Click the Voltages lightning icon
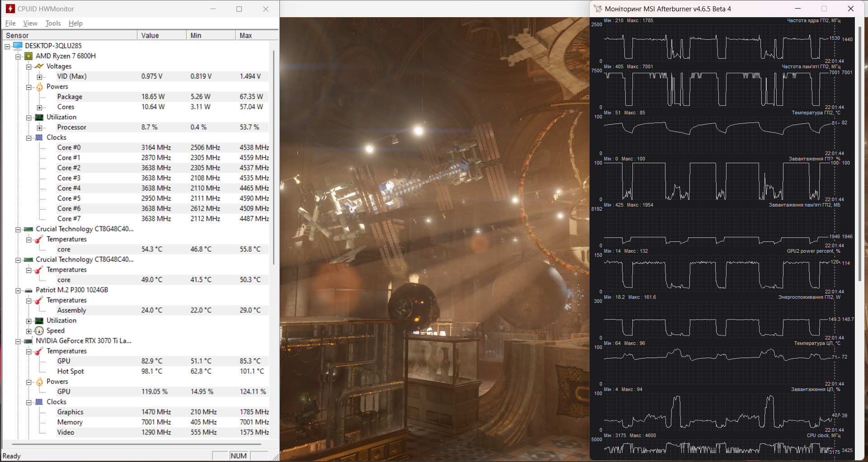Image resolution: width=868 pixels, height=462 pixels. click(x=39, y=66)
